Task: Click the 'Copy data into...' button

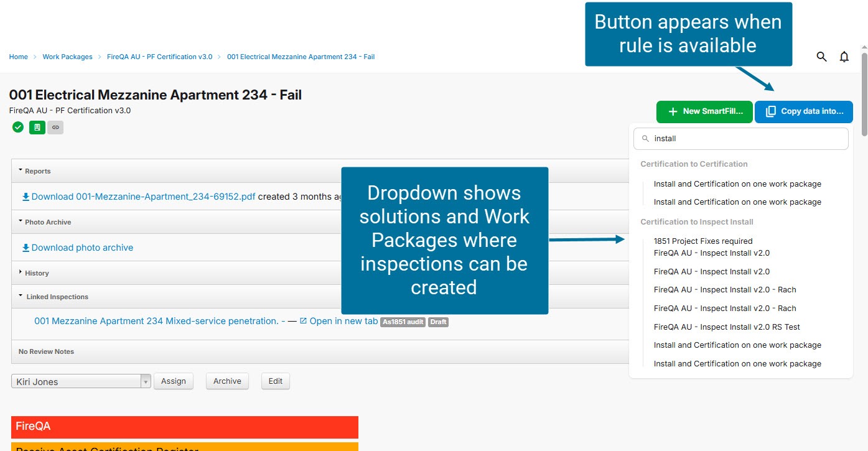Action: 803,111
